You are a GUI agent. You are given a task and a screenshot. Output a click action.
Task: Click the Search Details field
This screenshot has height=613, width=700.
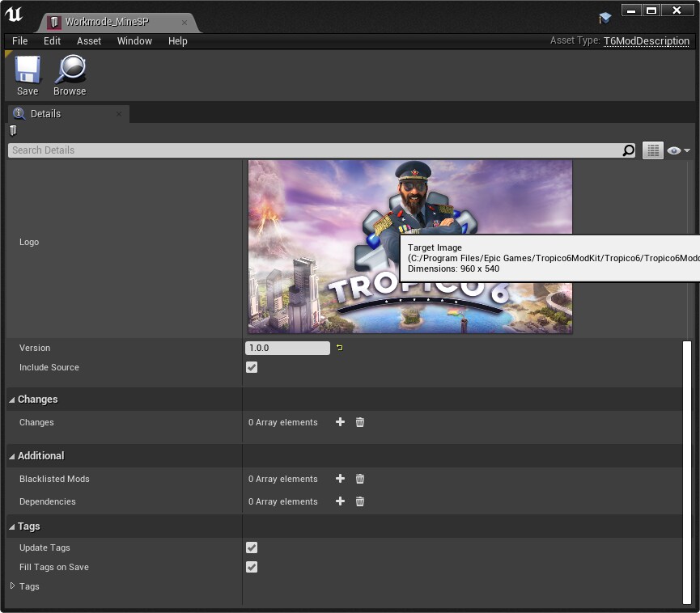pos(321,150)
